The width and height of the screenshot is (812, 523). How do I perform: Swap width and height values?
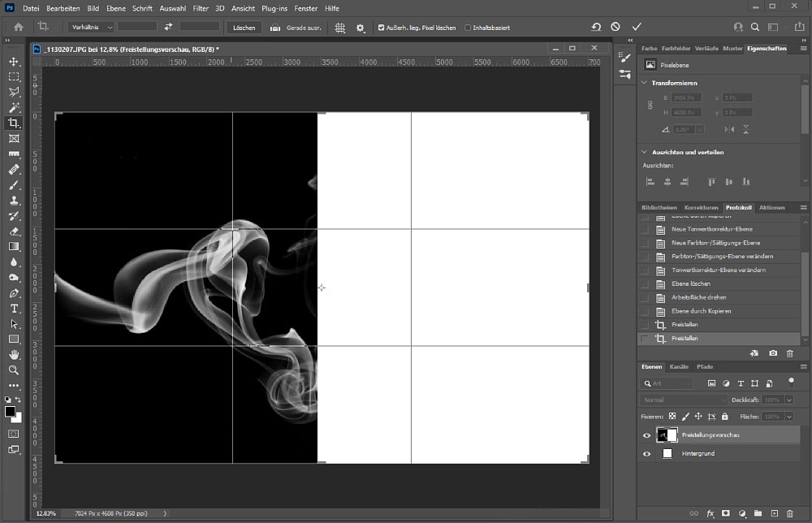[168, 27]
